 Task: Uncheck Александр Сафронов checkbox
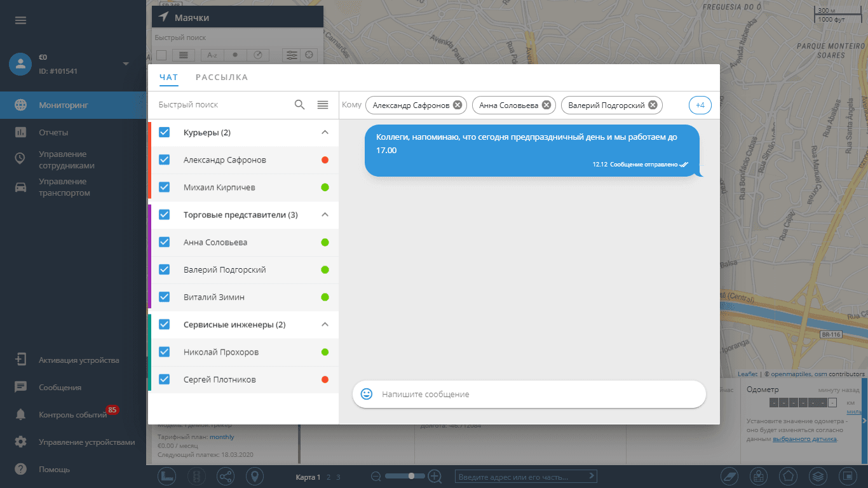[165, 159]
